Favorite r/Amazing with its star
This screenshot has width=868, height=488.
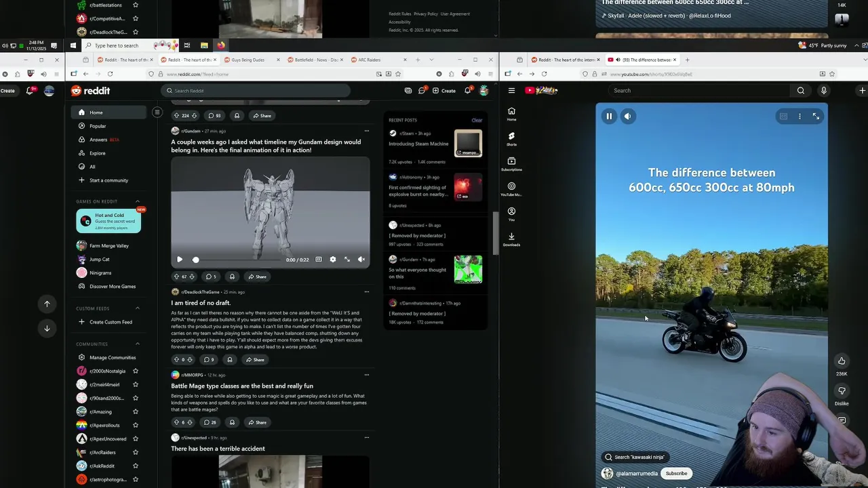[x=136, y=411]
